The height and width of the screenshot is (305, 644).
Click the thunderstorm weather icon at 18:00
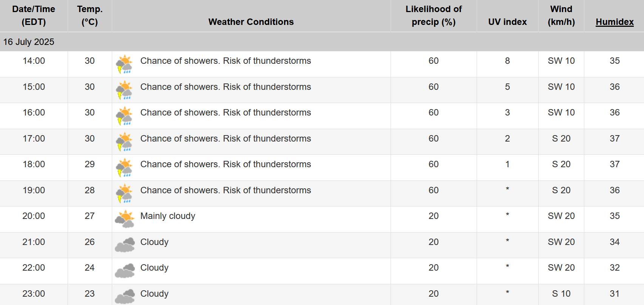coord(124,168)
